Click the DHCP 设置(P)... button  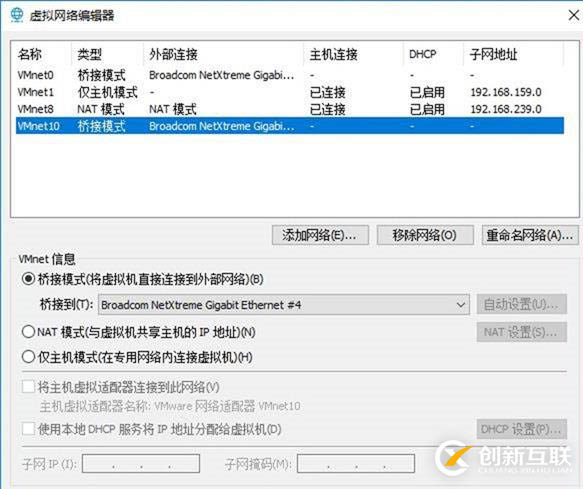[522, 429]
